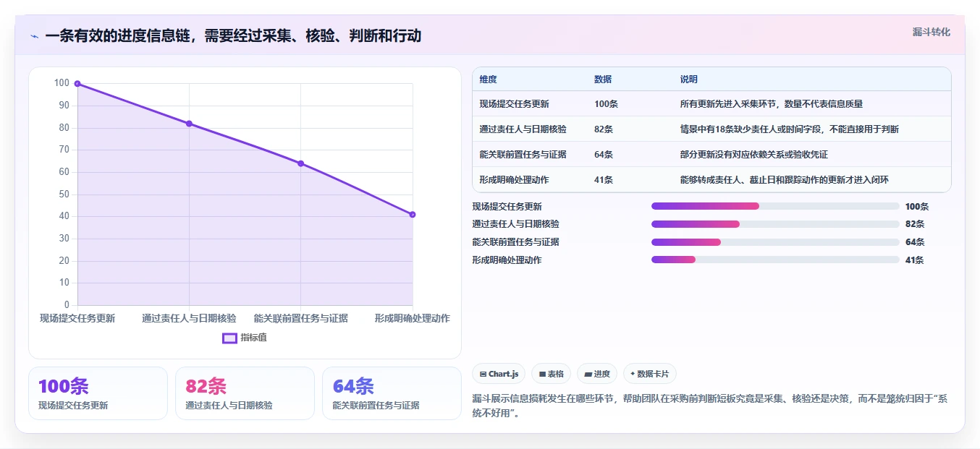
Task: Click the 64条 table value
Action: 604,155
